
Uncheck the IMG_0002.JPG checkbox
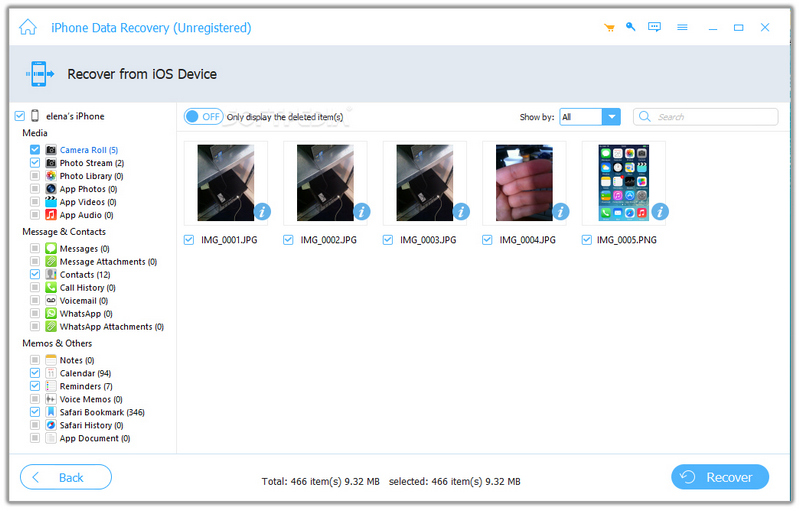288,240
